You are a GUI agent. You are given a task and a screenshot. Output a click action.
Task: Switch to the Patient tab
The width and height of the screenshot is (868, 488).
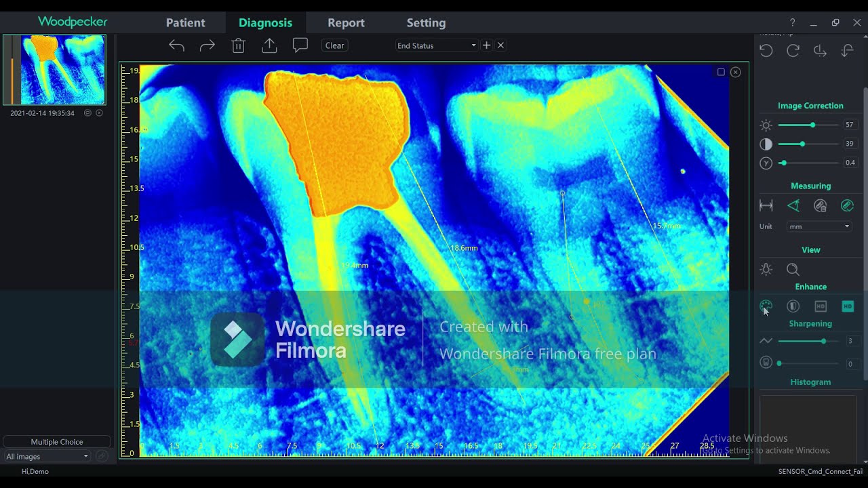click(x=185, y=22)
